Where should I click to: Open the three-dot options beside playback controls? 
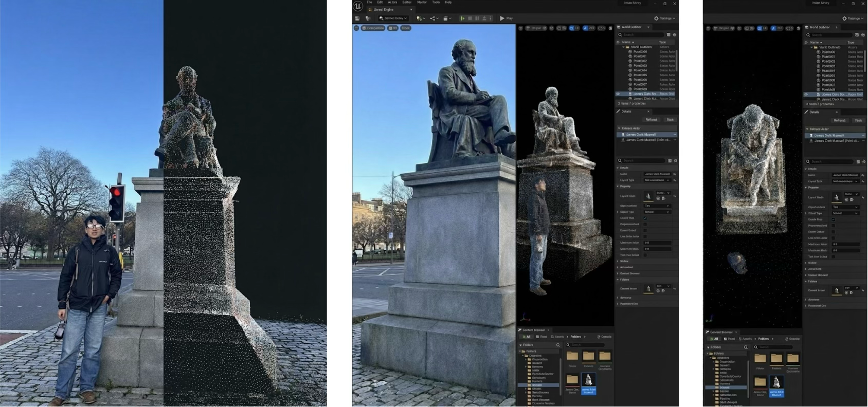pos(490,18)
